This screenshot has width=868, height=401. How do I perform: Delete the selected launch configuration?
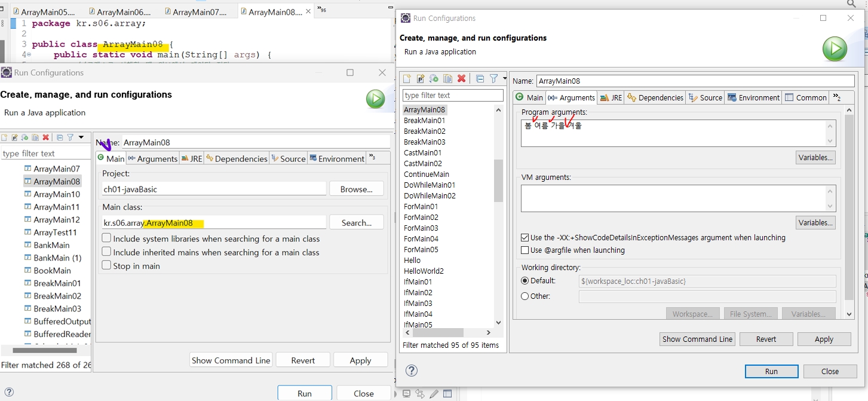point(461,78)
